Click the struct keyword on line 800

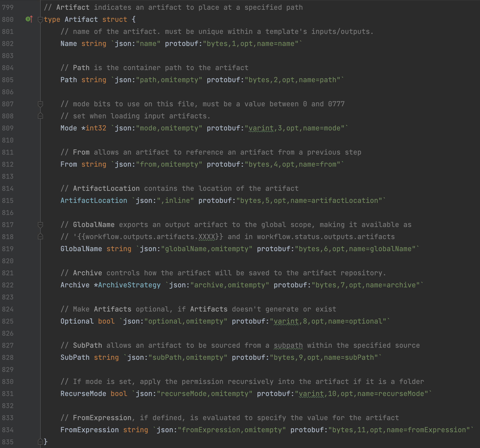[x=115, y=19]
